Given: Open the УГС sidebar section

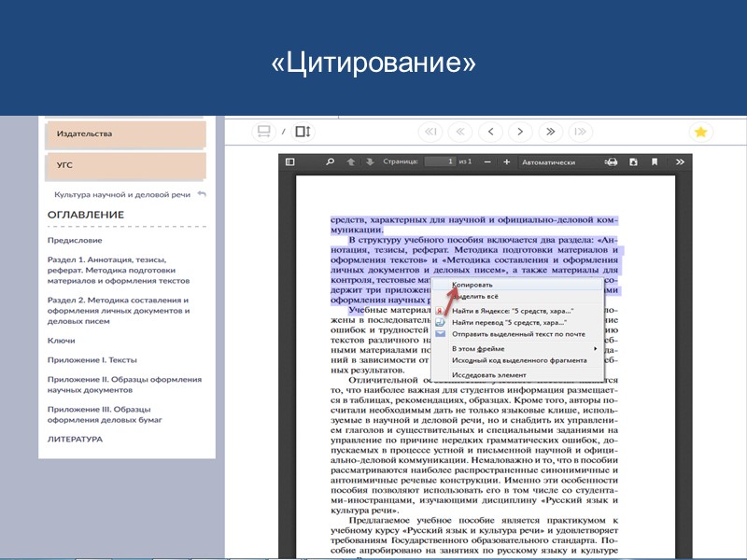Looking at the screenshot, I should (x=126, y=165).
